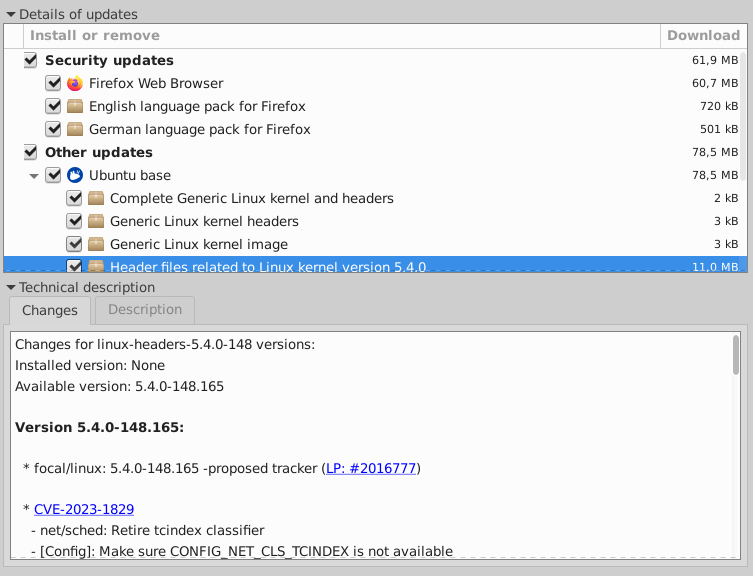Collapse the Ubuntu base tree group
Image resolution: width=753 pixels, height=576 pixels.
(x=34, y=176)
